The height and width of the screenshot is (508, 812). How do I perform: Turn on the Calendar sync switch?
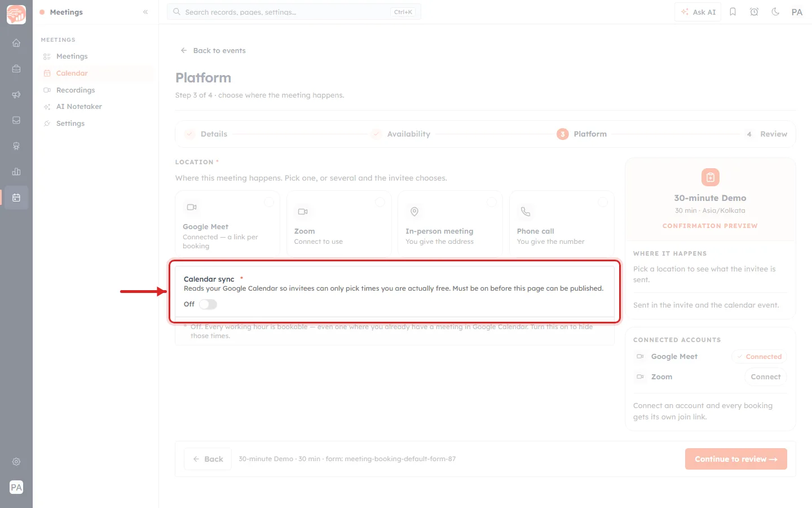[208, 304]
